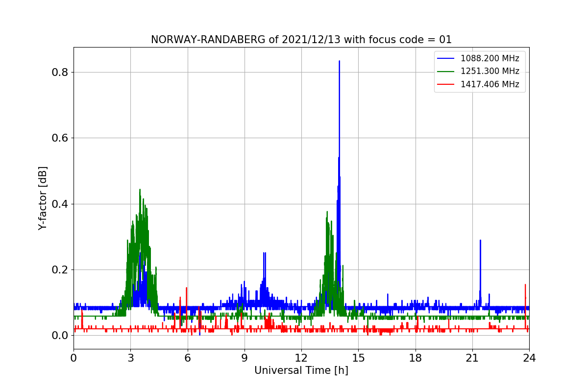Click the 12 x-axis tick label

pos(301,358)
